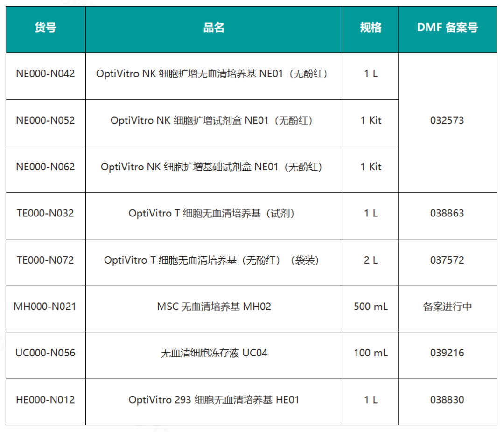Click DMF number 037572

point(447,260)
